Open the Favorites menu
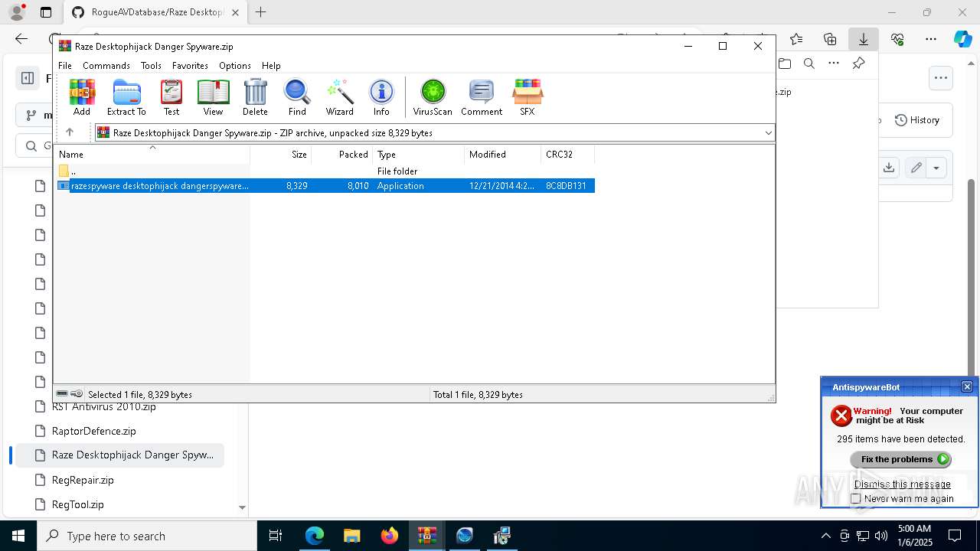980x551 pixels. pos(190,66)
